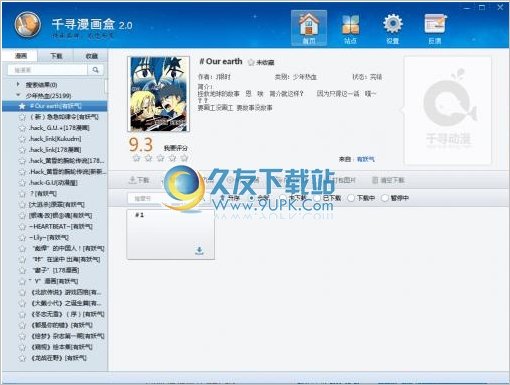This screenshot has width=510, height=385.
Task: Switch to the 收藏 favorites tab
Action: tap(91, 56)
